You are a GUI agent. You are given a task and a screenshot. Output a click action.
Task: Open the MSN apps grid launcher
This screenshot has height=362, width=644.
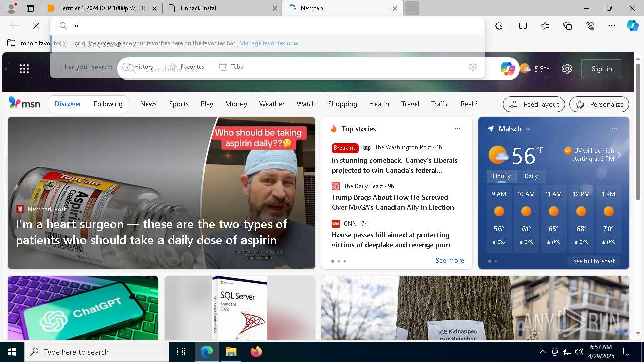24,69
